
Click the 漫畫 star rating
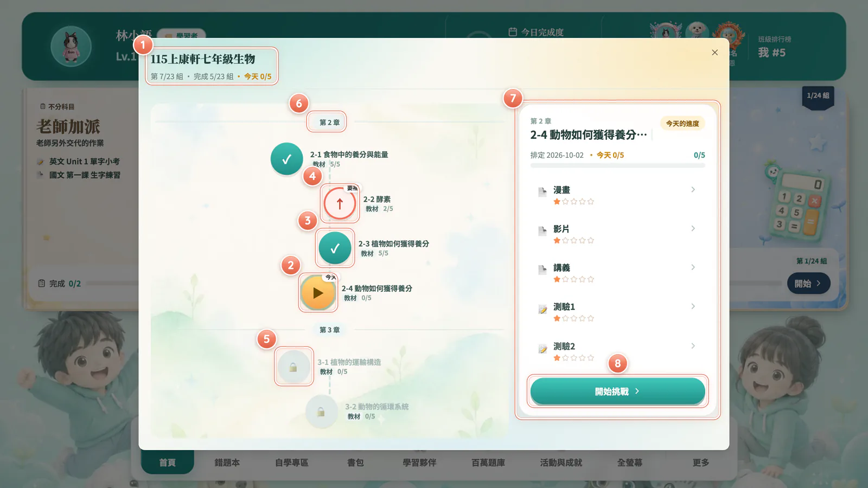pos(573,202)
